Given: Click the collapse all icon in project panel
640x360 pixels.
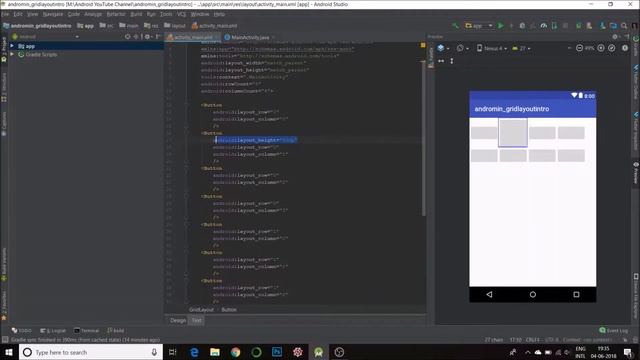Looking at the screenshot, I should (136, 37).
